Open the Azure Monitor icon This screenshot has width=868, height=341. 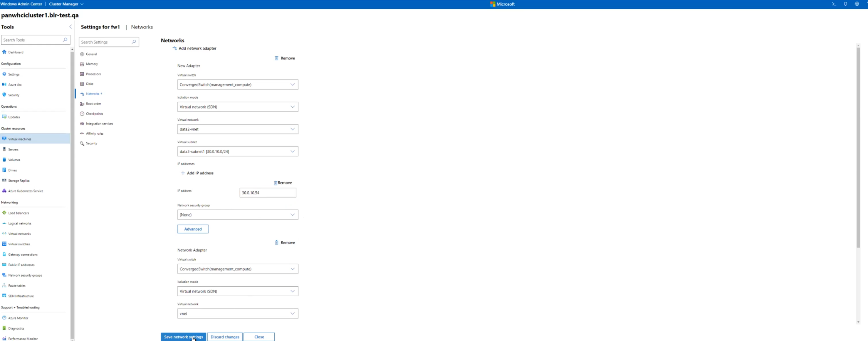[x=4, y=318]
